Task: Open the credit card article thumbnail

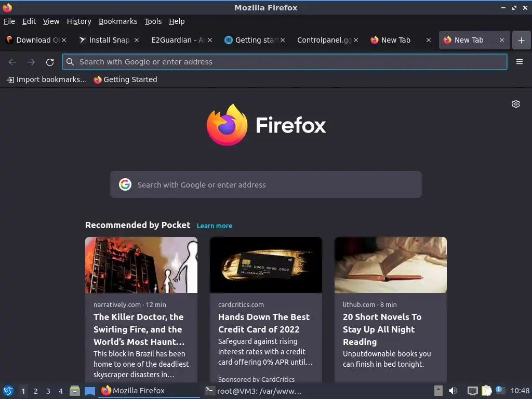Action: pyautogui.click(x=265, y=265)
